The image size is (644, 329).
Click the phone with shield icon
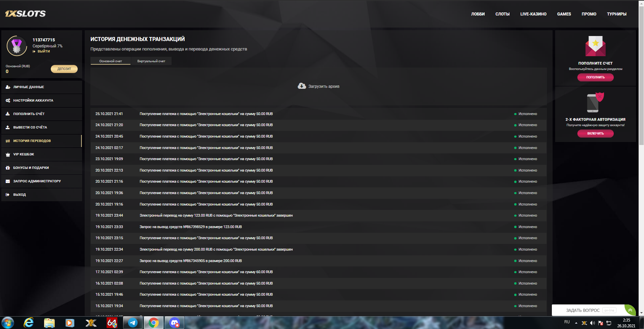click(595, 102)
